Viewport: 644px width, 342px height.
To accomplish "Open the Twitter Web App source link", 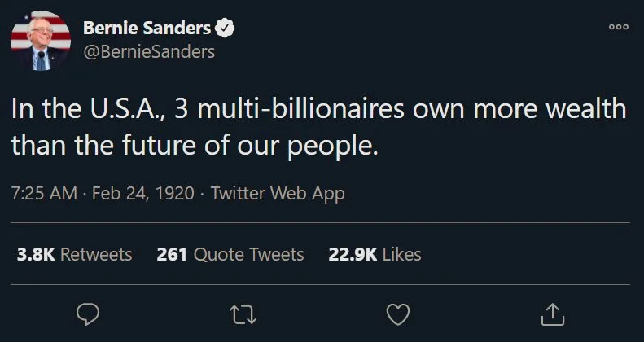I will tap(278, 194).
